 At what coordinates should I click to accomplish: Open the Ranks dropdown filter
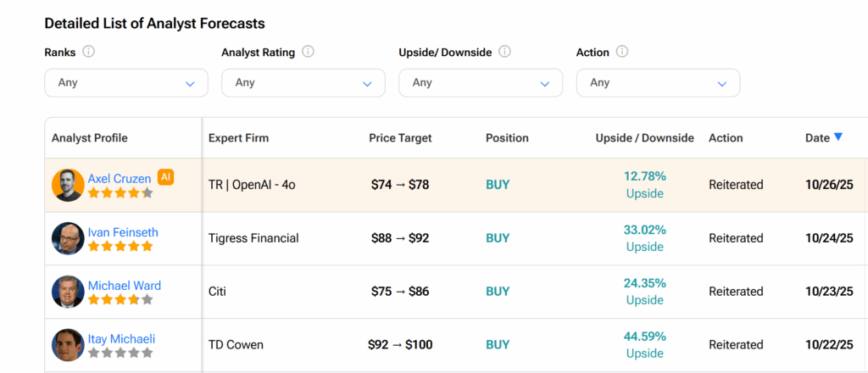[x=125, y=83]
